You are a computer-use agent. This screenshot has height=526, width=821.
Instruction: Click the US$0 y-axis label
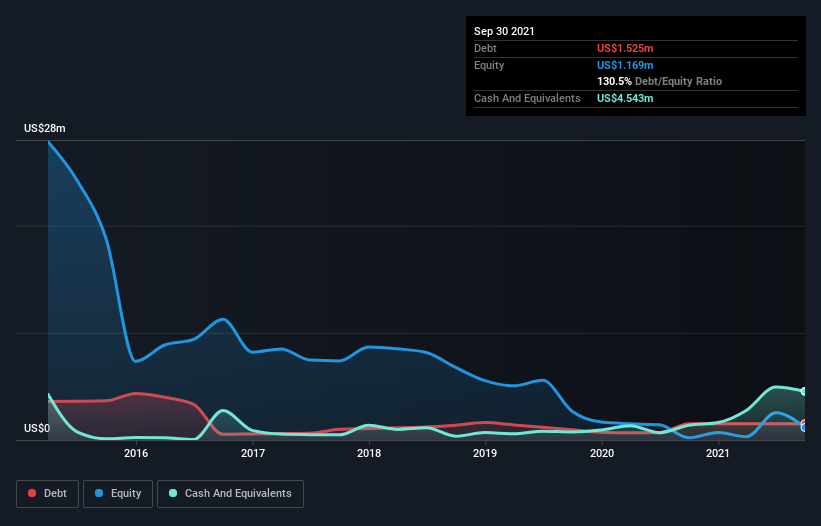click(x=37, y=428)
